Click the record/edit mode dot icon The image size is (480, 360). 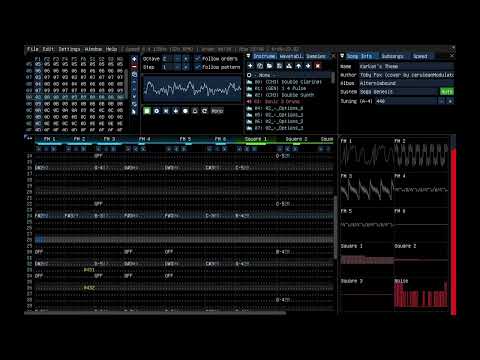[x=185, y=111]
